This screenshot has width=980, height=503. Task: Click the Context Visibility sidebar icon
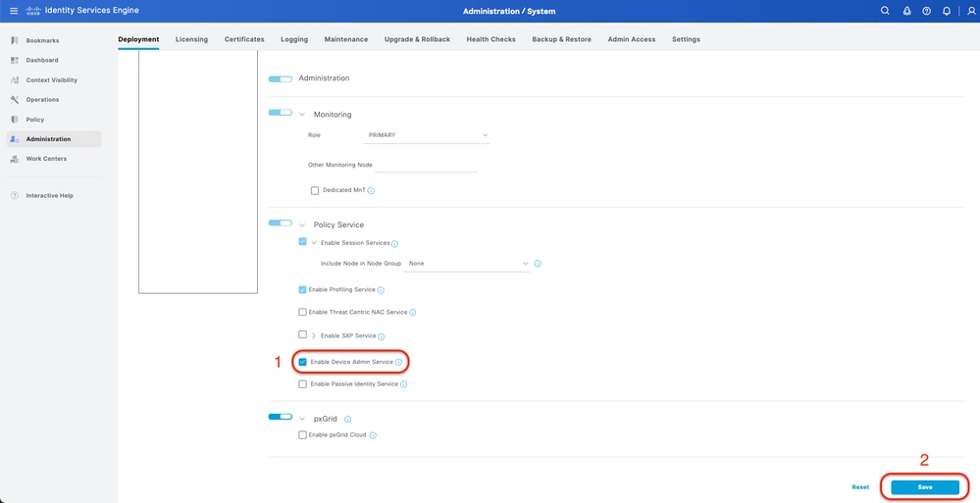[15, 80]
